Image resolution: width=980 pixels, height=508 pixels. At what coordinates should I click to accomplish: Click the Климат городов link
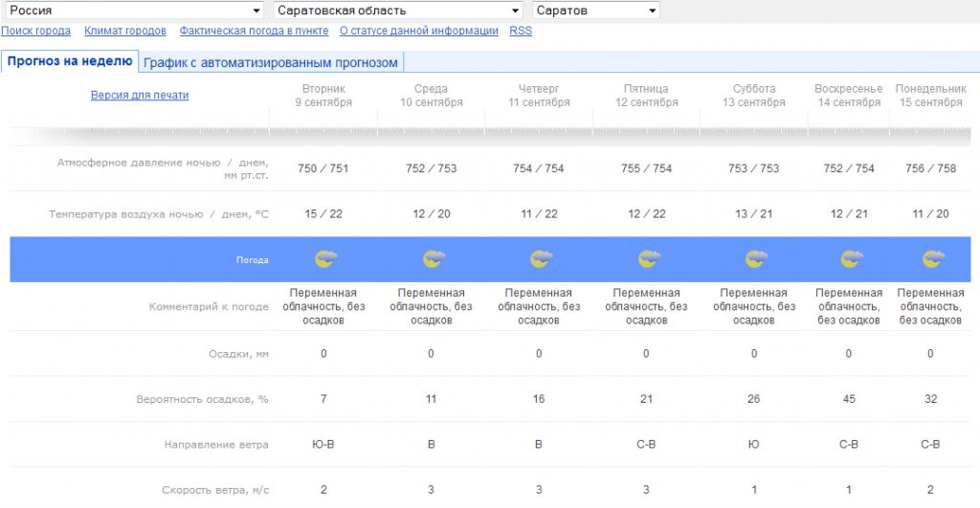tap(124, 31)
